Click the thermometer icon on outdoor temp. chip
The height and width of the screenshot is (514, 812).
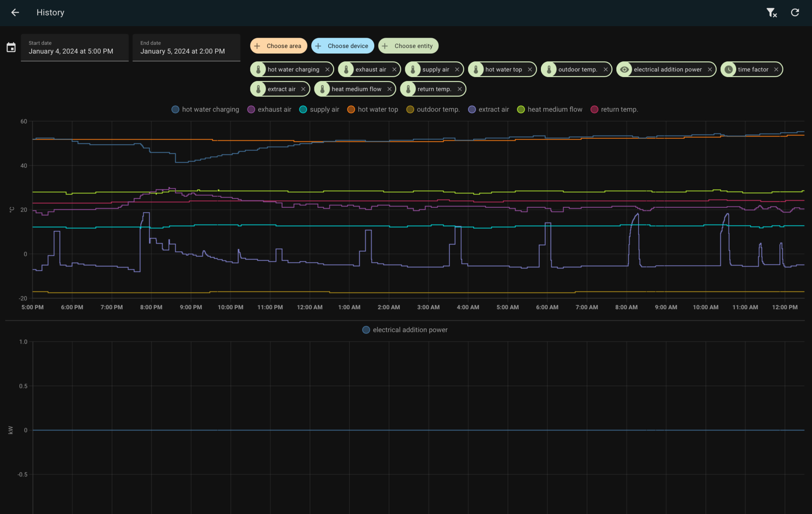tap(549, 69)
